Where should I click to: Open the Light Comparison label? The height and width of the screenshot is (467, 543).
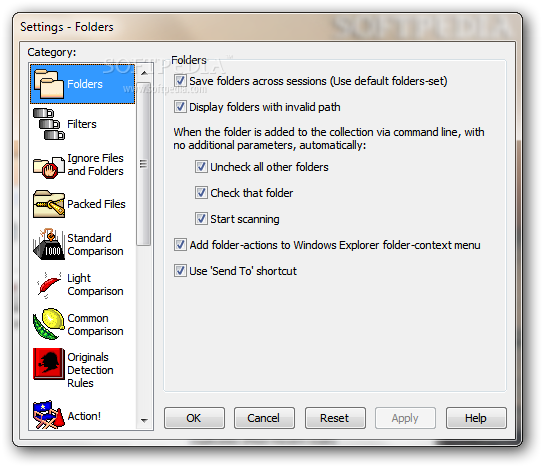pyautogui.click(x=95, y=285)
